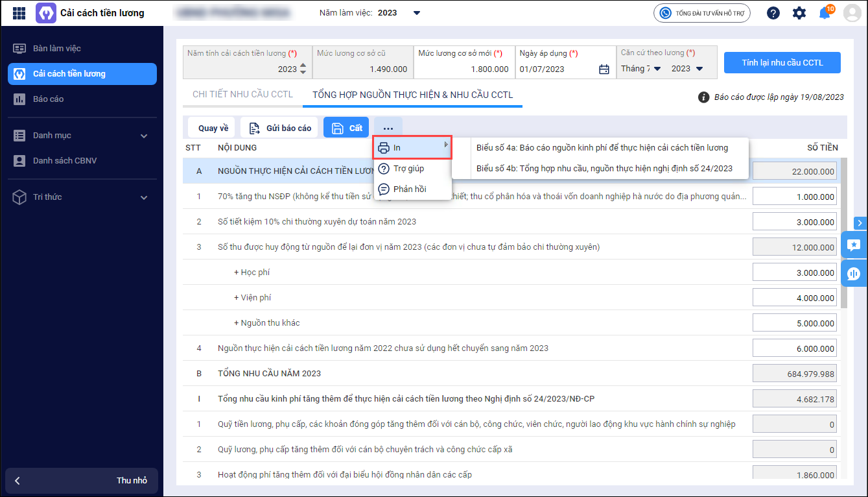Screen dimensions: 868x497
Task: Edit Nguồn thu khác amount 5.000.000
Action: click(795, 323)
